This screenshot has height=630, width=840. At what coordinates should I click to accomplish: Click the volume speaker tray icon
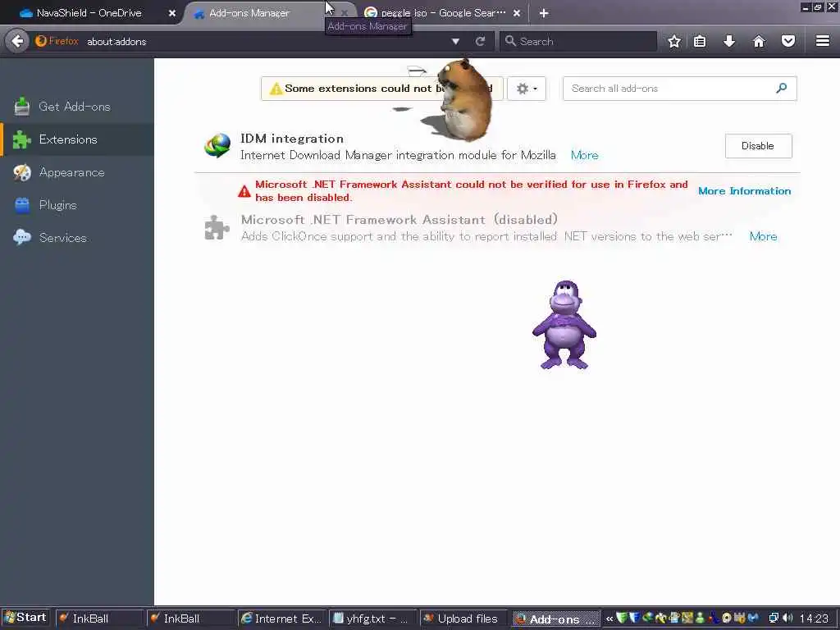(787, 619)
